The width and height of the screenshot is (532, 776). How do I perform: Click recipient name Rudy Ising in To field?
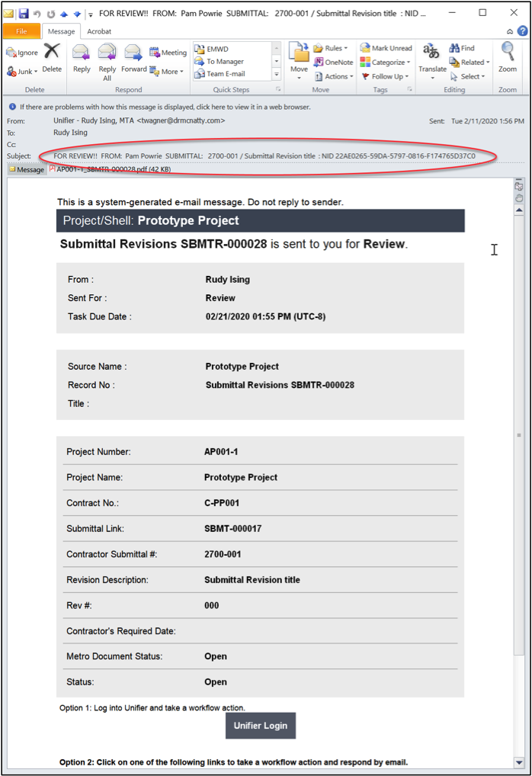click(x=70, y=133)
